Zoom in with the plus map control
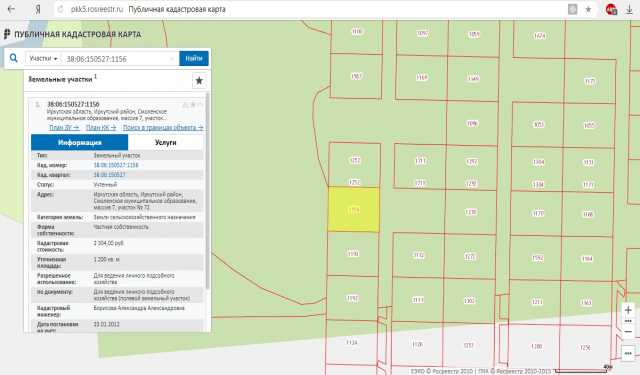Image resolution: width=640 pixels, height=375 pixels. 628,310
